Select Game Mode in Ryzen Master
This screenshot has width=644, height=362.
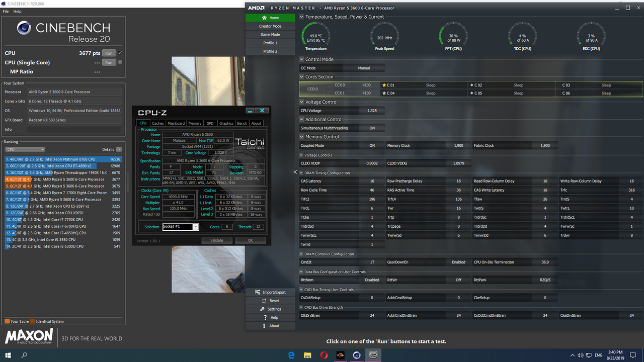(270, 35)
